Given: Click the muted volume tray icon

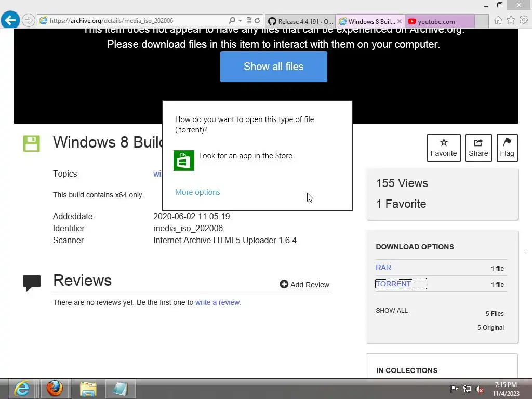Looking at the screenshot, I should click(480, 389).
